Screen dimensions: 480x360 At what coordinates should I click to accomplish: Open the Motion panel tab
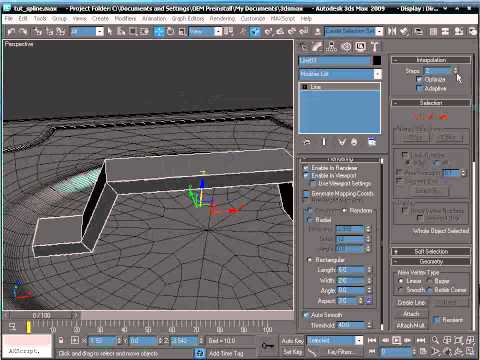coord(346,47)
